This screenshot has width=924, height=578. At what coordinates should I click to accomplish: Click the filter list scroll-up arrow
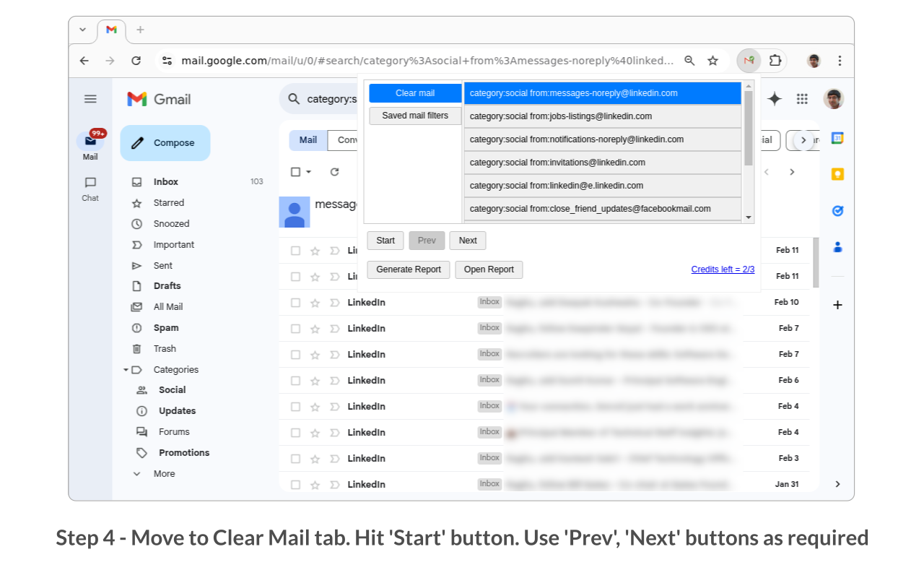[749, 86]
